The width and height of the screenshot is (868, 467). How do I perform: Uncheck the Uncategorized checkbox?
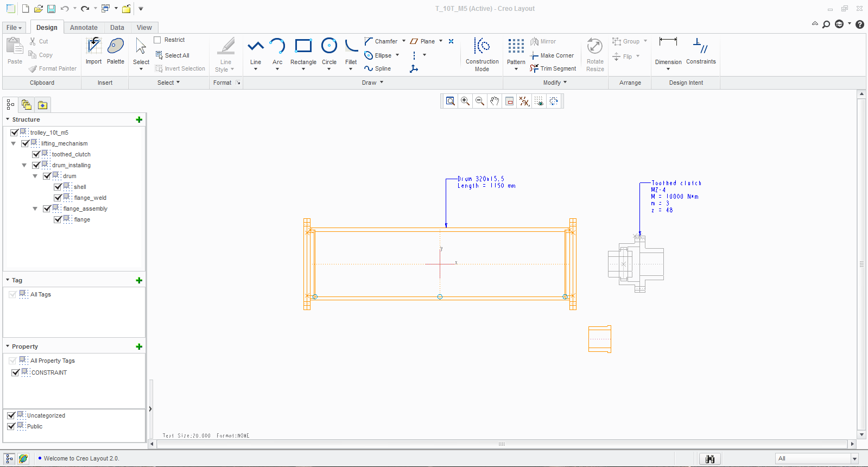click(11, 415)
